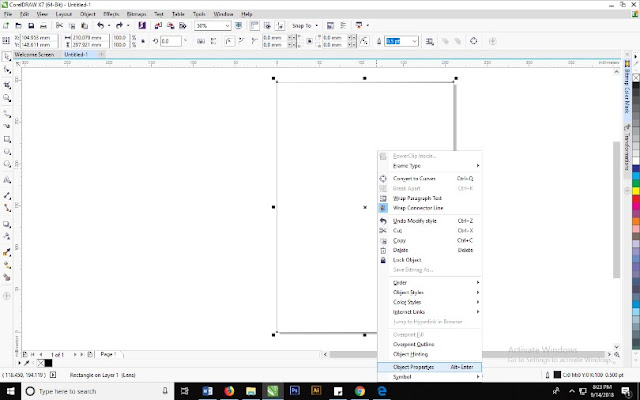Open the Bitmaps menu
The width and height of the screenshot is (640, 400).
[x=136, y=14]
